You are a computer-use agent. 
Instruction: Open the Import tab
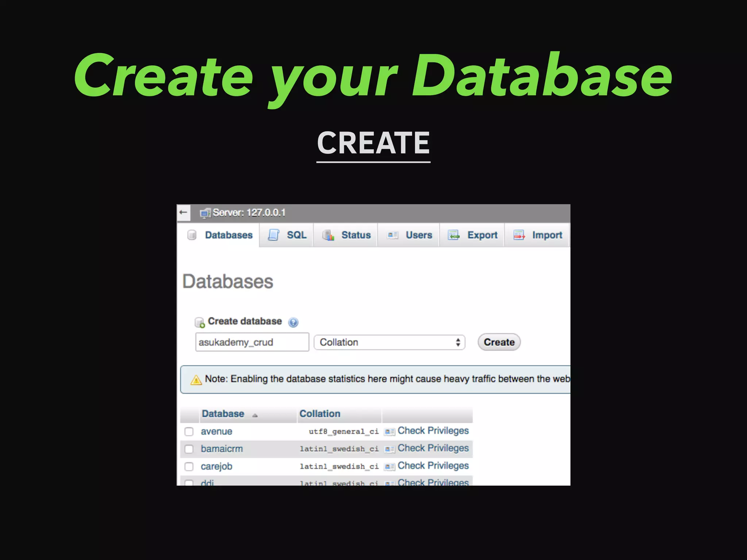pos(537,235)
